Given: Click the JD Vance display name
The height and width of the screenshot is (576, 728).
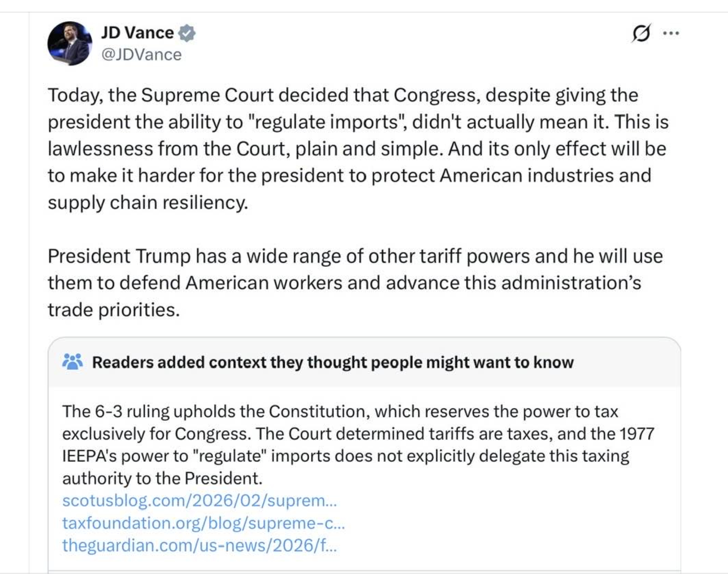Looking at the screenshot, I should click(x=137, y=33).
